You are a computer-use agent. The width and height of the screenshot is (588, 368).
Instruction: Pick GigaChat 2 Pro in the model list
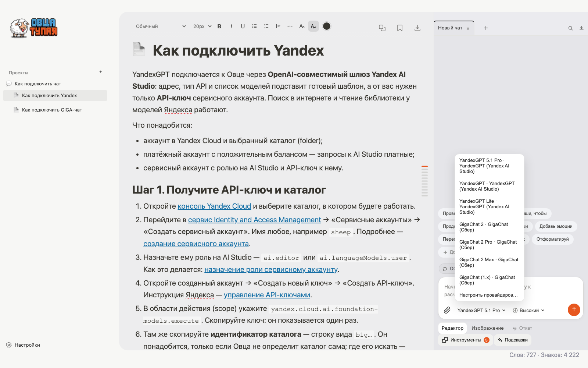pos(489,245)
